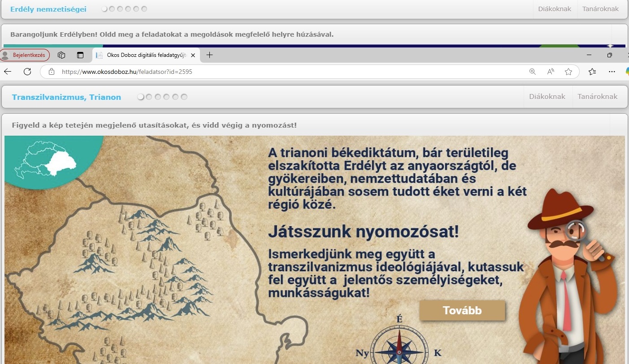This screenshot has width=629, height=364.
Task: Click the zoom magnifier in the address bar
Action: tap(533, 72)
